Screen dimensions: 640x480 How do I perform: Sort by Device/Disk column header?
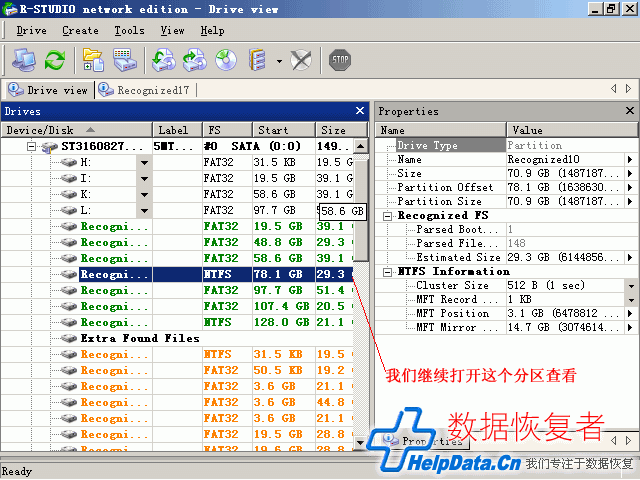point(76,130)
